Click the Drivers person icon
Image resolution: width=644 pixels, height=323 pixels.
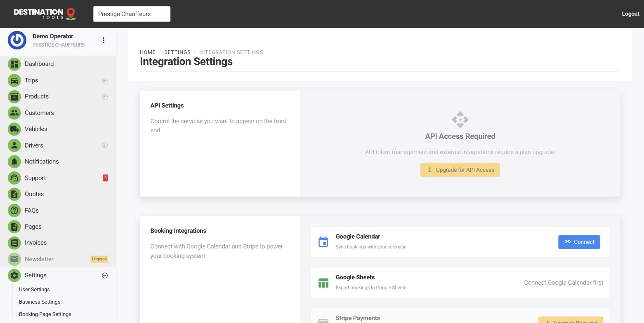(x=14, y=145)
